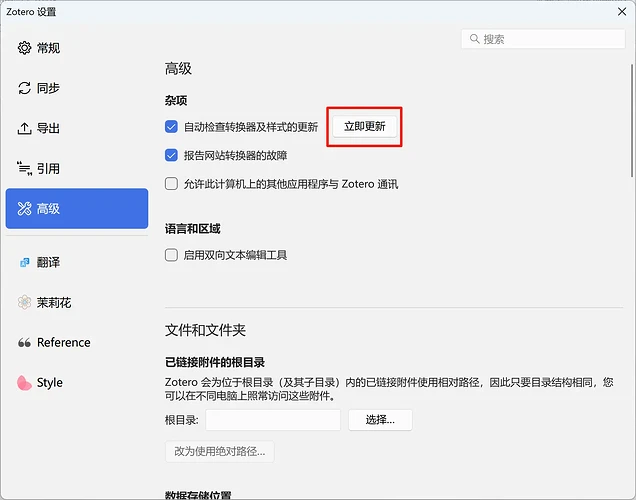Viewport: 636px width, 500px height.
Task: Click the magnifier icon in the search box
Action: [x=474, y=39]
